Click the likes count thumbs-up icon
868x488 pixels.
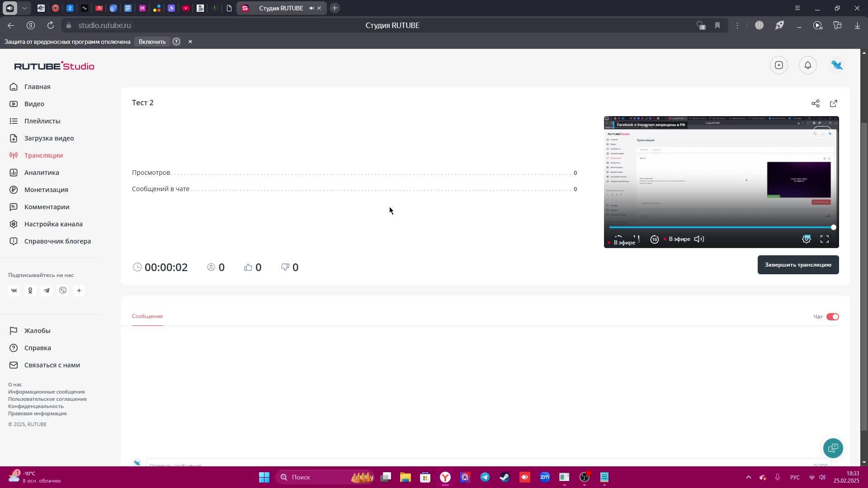248,267
